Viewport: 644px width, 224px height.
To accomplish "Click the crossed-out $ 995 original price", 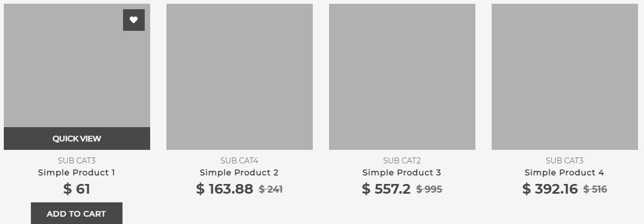I will [429, 189].
